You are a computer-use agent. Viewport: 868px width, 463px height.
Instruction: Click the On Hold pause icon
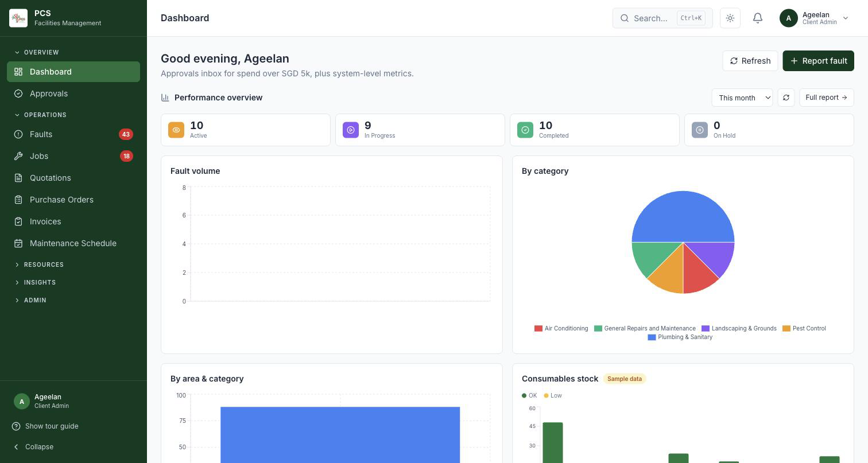pyautogui.click(x=700, y=130)
